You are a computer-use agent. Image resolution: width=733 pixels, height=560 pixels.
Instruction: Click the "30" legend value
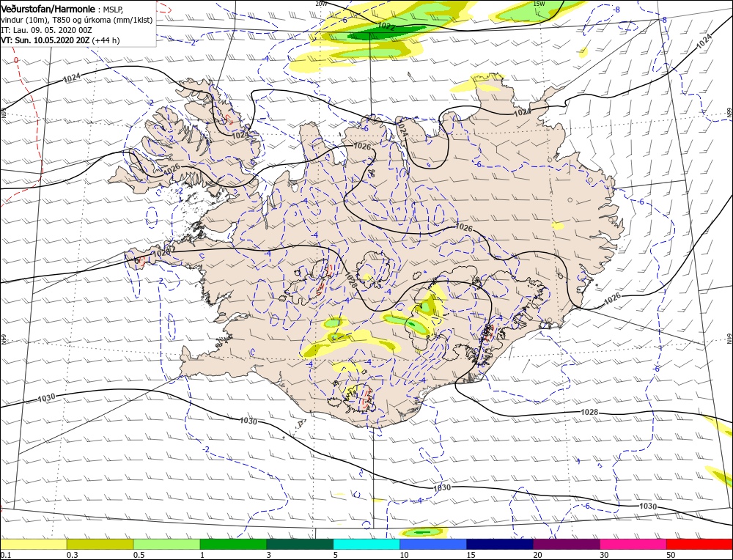point(604,555)
